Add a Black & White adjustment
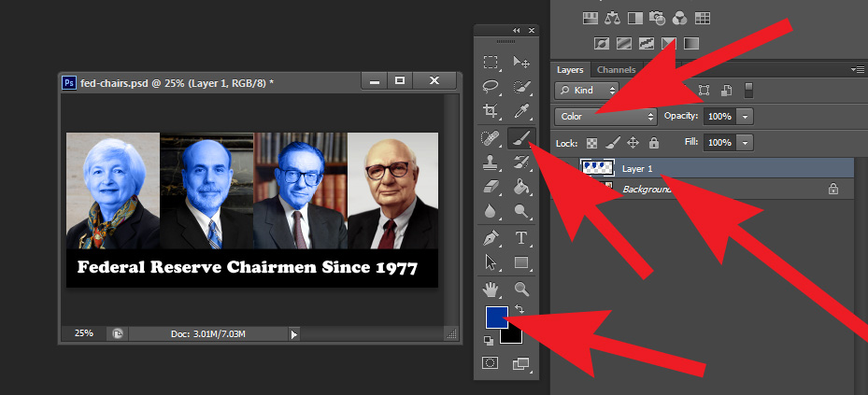The height and width of the screenshot is (395, 868). pyautogui.click(x=634, y=19)
